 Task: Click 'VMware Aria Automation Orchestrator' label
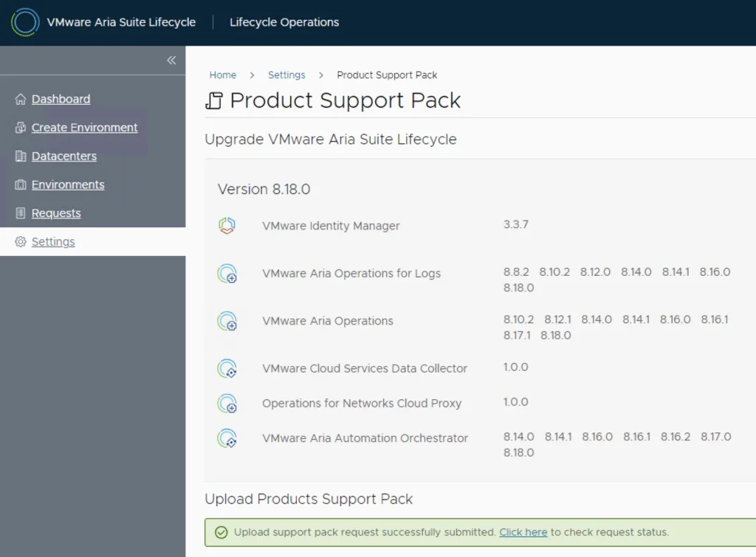click(x=365, y=438)
